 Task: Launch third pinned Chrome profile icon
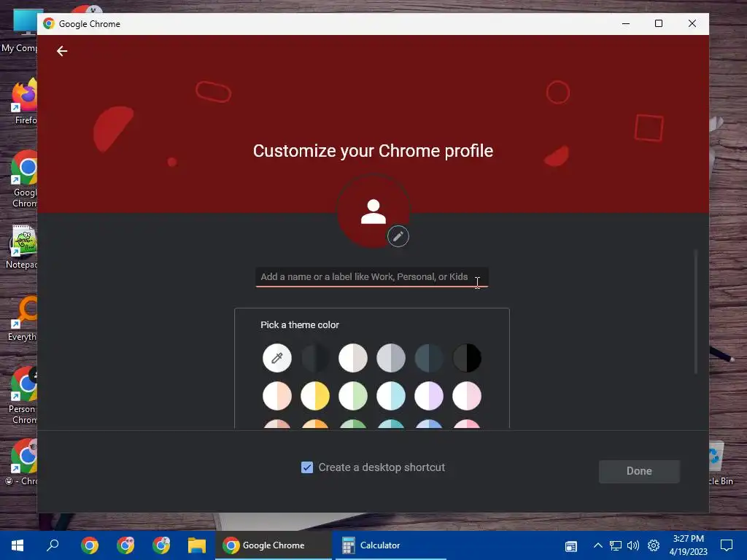[161, 545]
